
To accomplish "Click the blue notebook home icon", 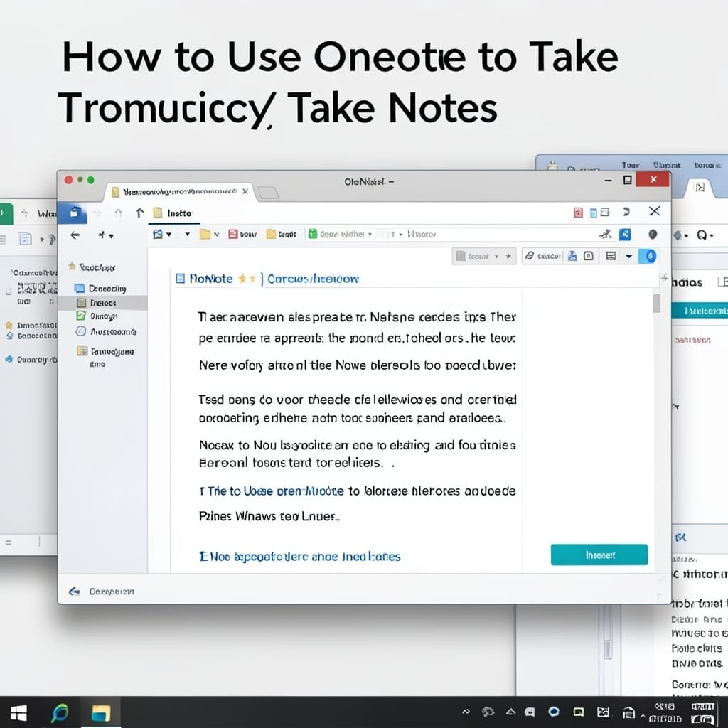I will [x=74, y=213].
